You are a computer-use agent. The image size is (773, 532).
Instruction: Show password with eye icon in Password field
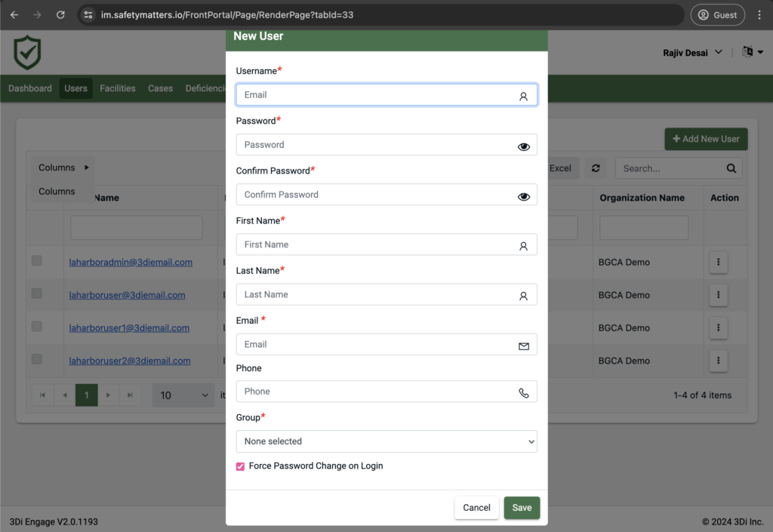pos(524,147)
